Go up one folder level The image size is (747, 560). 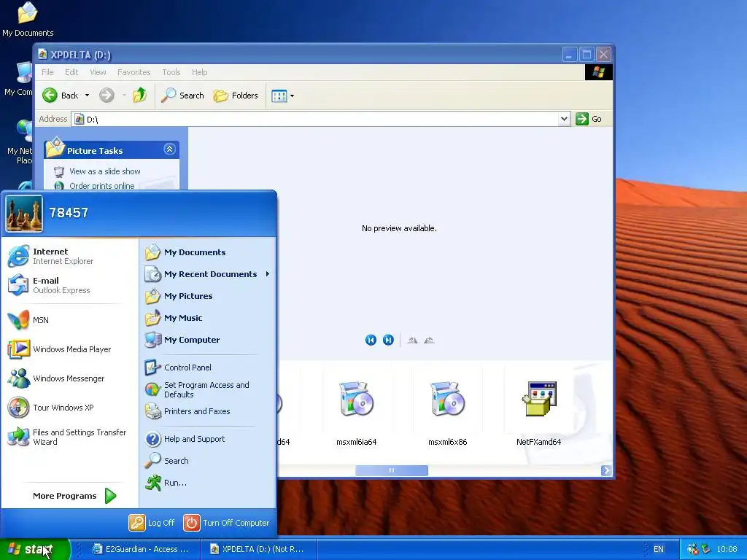tap(139, 96)
